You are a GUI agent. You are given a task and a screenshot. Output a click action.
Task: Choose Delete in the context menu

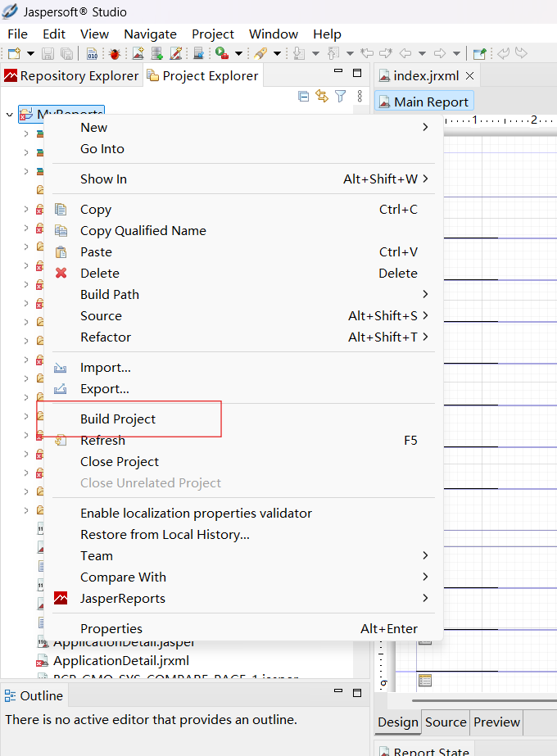[x=243, y=274]
